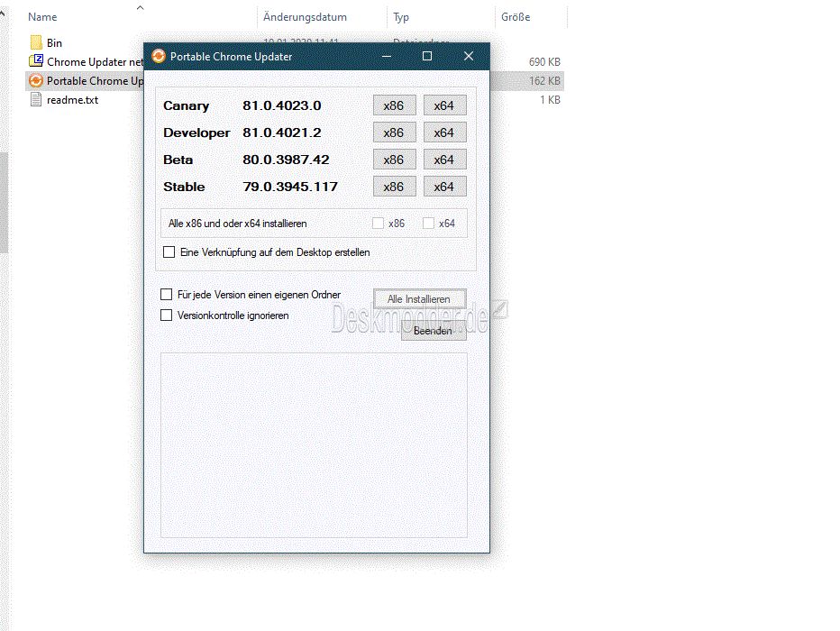Maximize the Portable Chrome Updater window
The image size is (840, 631).
coord(427,56)
